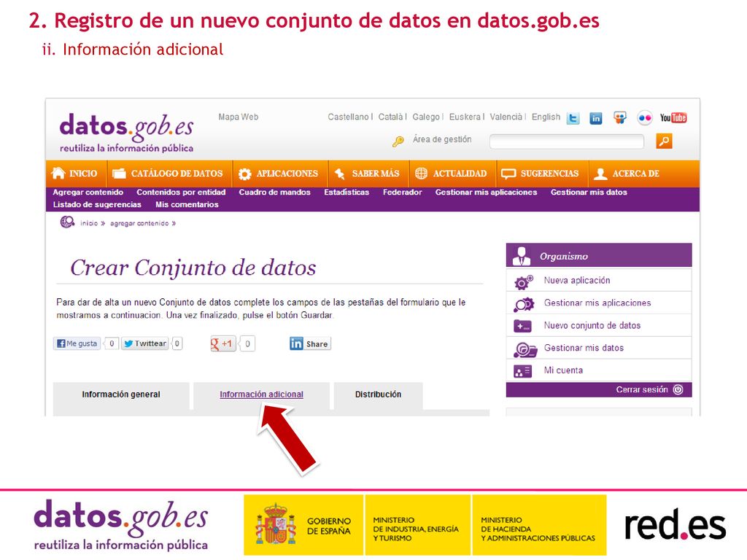The width and height of the screenshot is (747, 560).
Task: Switch to the Información adicional tab
Action: coord(262,394)
